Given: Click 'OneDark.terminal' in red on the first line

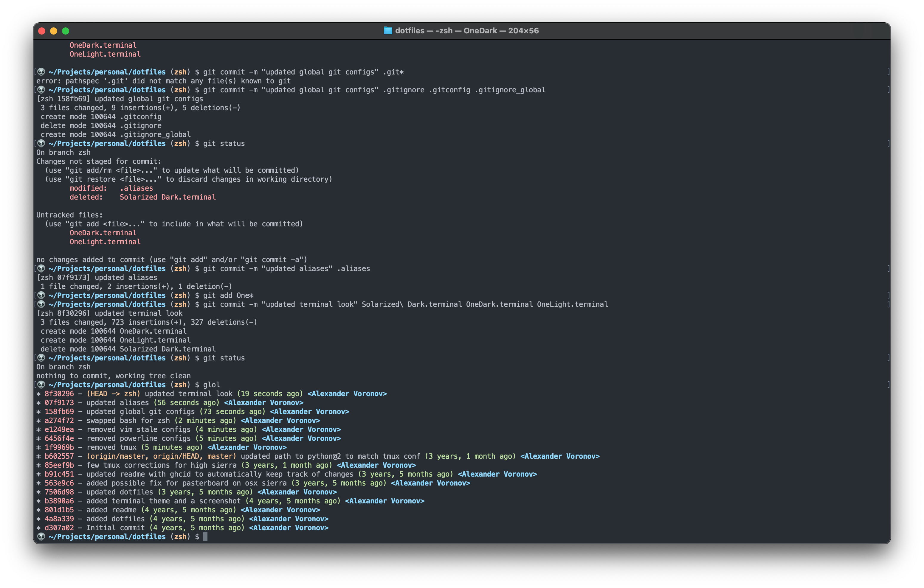Looking at the screenshot, I should coord(103,45).
